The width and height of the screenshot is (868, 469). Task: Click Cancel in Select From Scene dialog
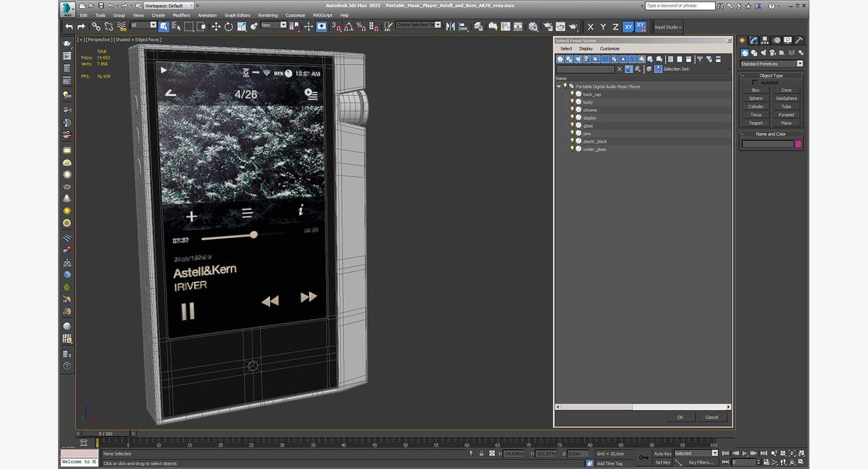click(x=712, y=417)
